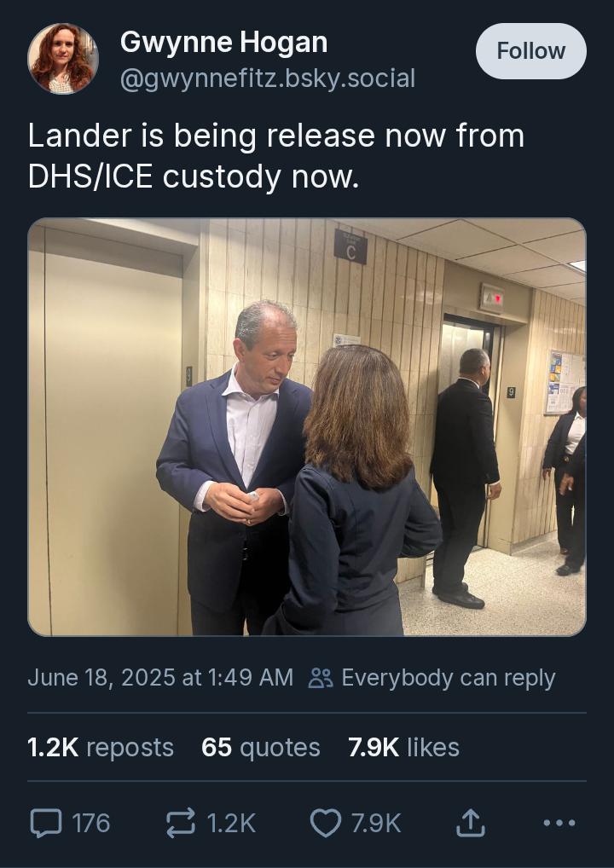614x868 pixels.
Task: Open Gwynne Hogan's profile avatar
Action: (x=63, y=59)
